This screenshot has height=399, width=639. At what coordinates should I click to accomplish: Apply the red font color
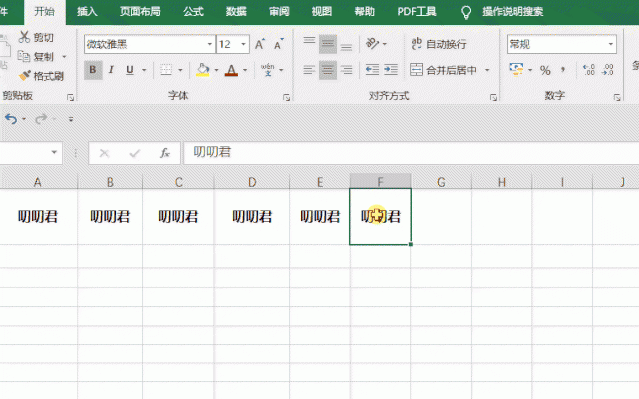click(x=231, y=70)
